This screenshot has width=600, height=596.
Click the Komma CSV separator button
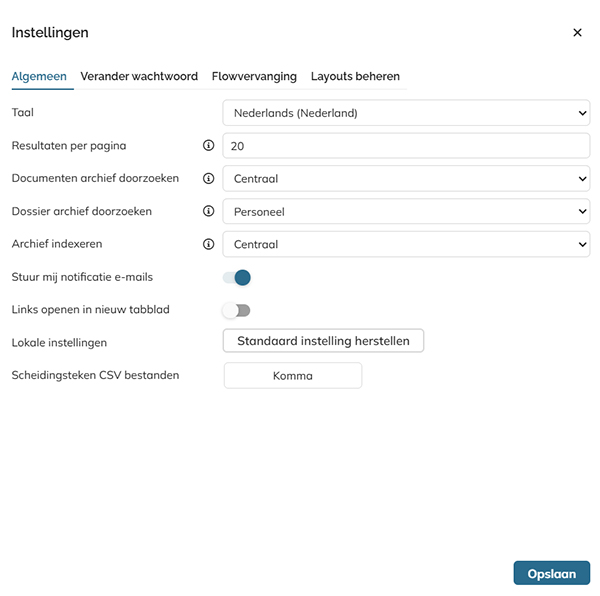pyautogui.click(x=293, y=376)
